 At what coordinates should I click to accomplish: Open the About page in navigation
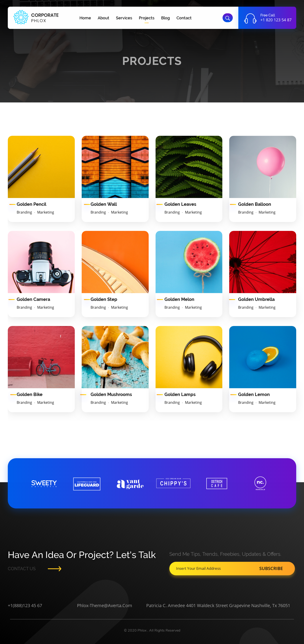click(x=103, y=18)
